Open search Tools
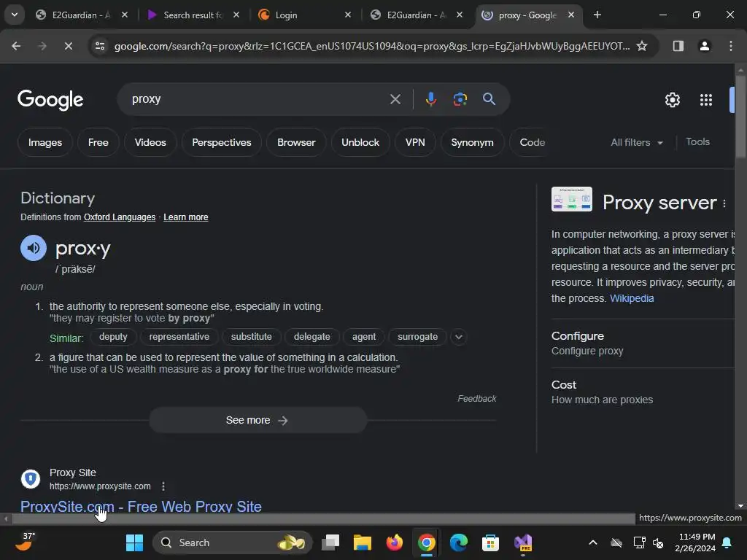 697,142
